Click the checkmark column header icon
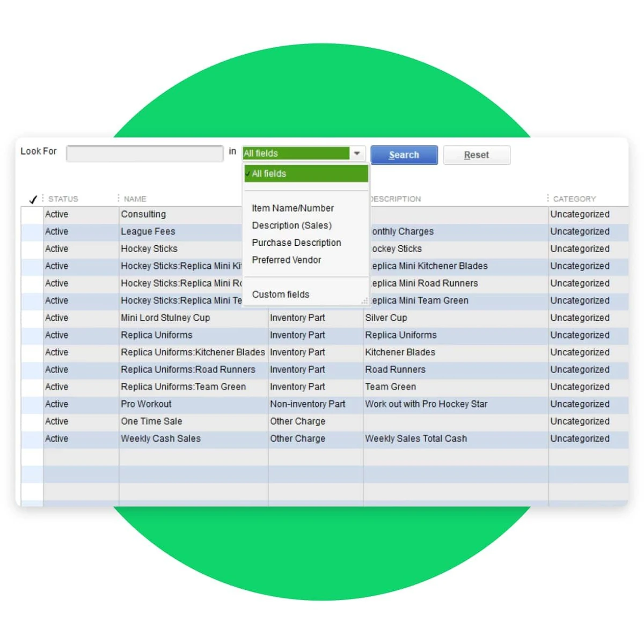 33,199
